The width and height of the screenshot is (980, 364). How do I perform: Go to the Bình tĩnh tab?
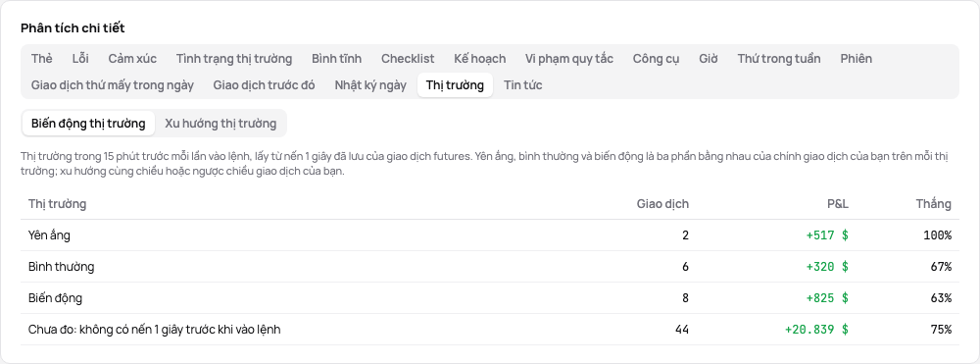337,59
